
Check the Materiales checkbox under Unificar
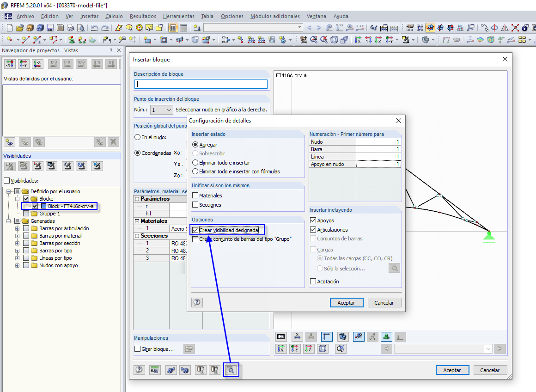[195, 196]
